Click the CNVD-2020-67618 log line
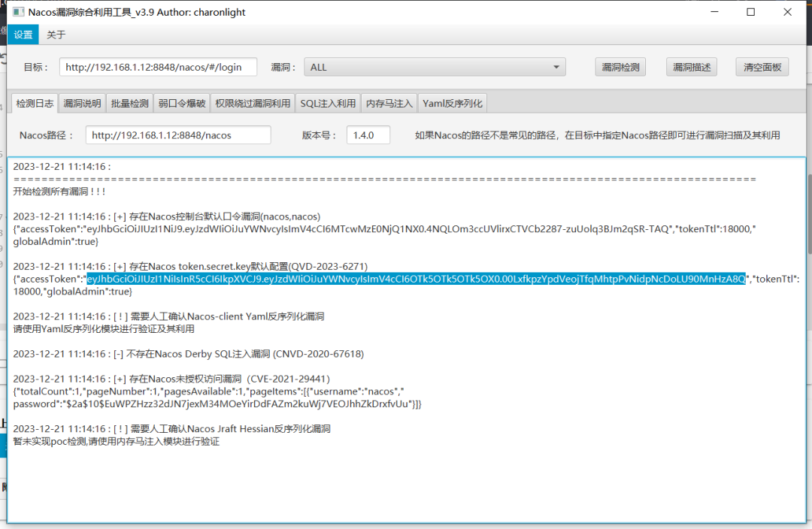Screen dimensions: 812x529 [x=189, y=354]
